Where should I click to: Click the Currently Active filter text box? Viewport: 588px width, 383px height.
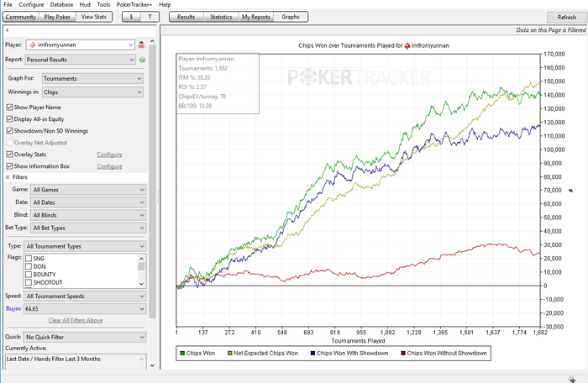click(x=76, y=361)
